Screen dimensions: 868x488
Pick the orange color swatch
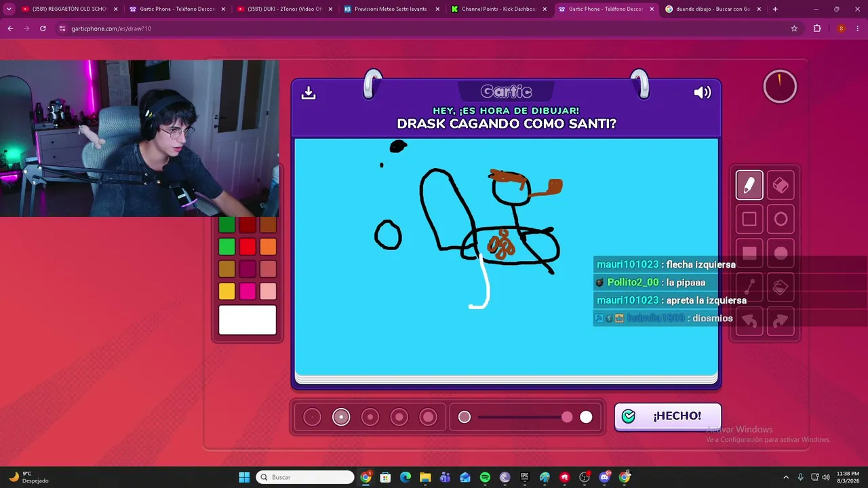tap(268, 247)
